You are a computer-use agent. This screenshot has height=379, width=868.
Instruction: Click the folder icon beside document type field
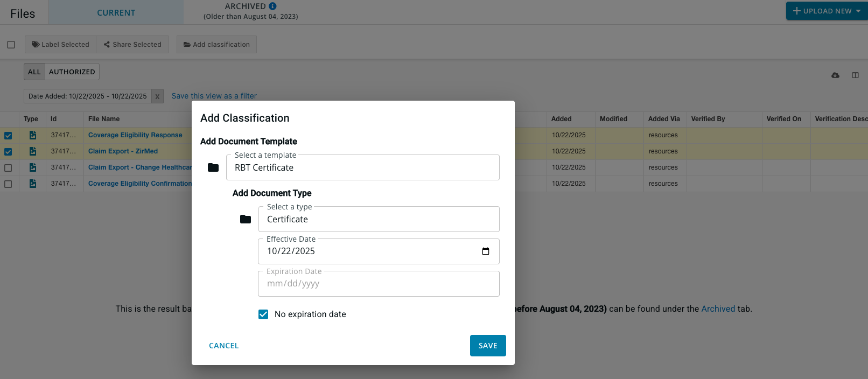(x=246, y=219)
